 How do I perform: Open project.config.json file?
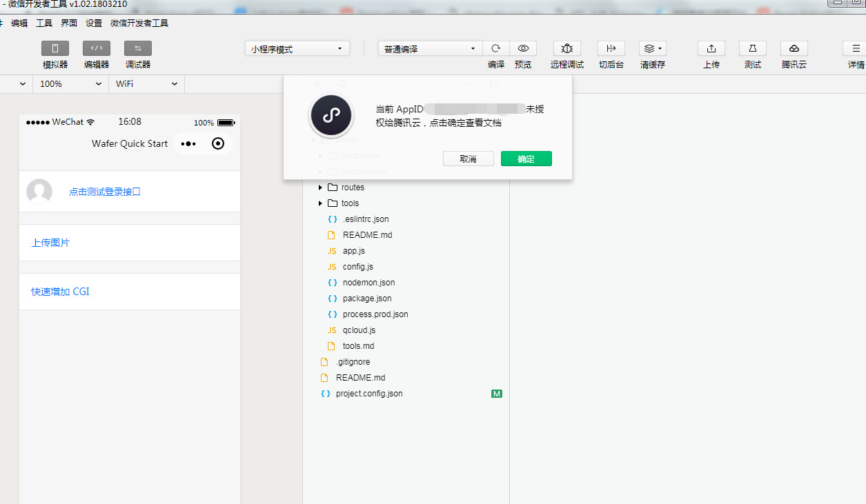pos(369,394)
